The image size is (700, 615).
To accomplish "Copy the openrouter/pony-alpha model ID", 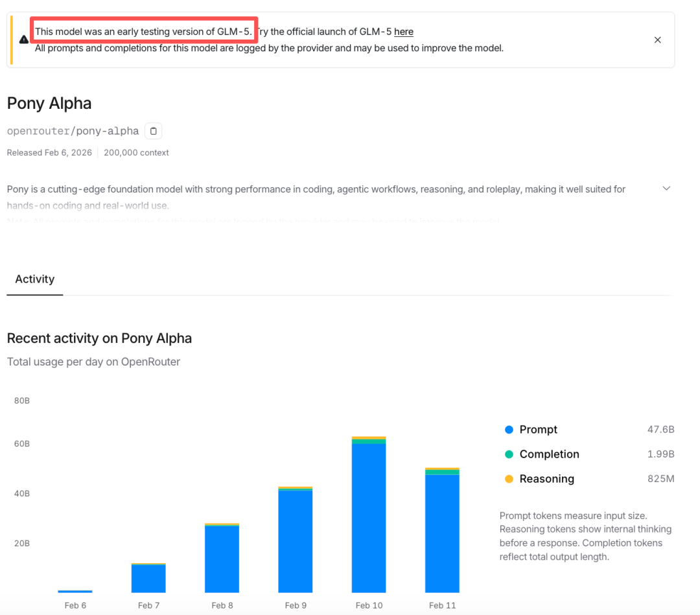I will [x=153, y=131].
